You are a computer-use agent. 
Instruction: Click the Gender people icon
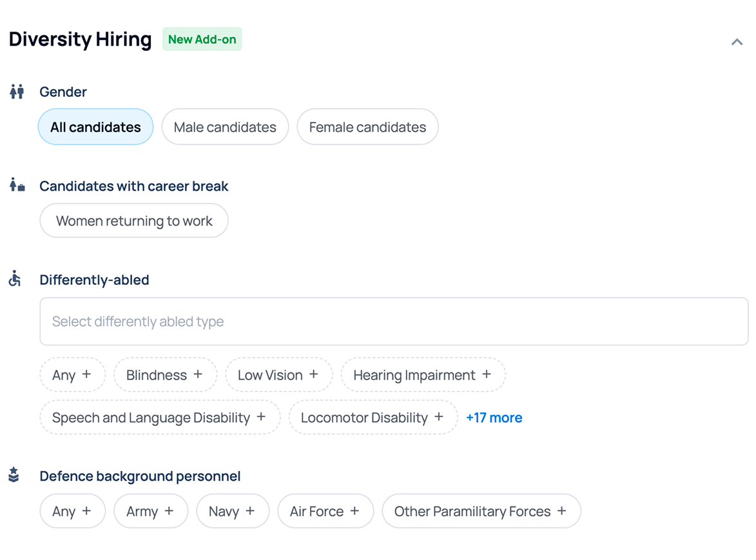[x=17, y=92]
